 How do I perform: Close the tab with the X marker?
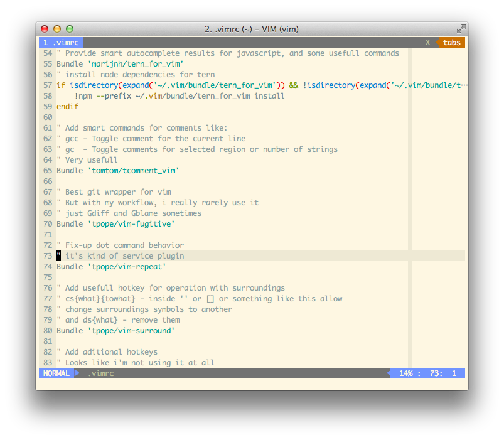point(427,43)
